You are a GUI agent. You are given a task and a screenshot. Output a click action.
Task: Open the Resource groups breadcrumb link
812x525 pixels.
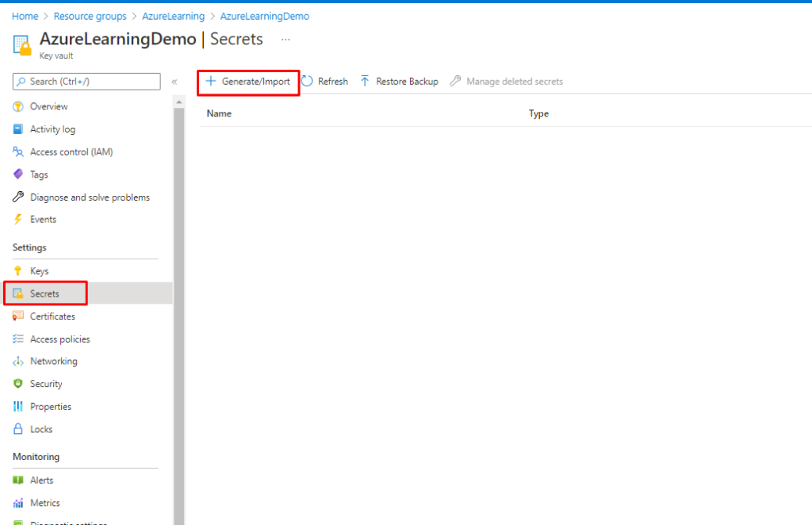pyautogui.click(x=90, y=17)
